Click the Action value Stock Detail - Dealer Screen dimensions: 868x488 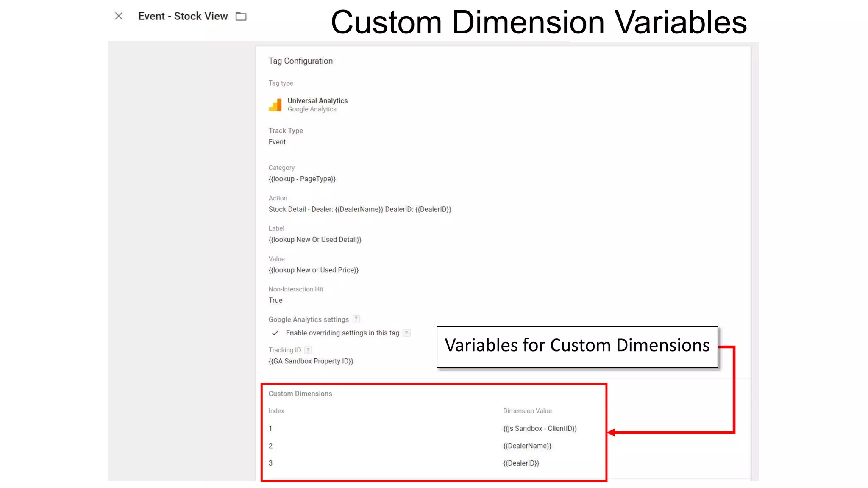pyautogui.click(x=360, y=209)
